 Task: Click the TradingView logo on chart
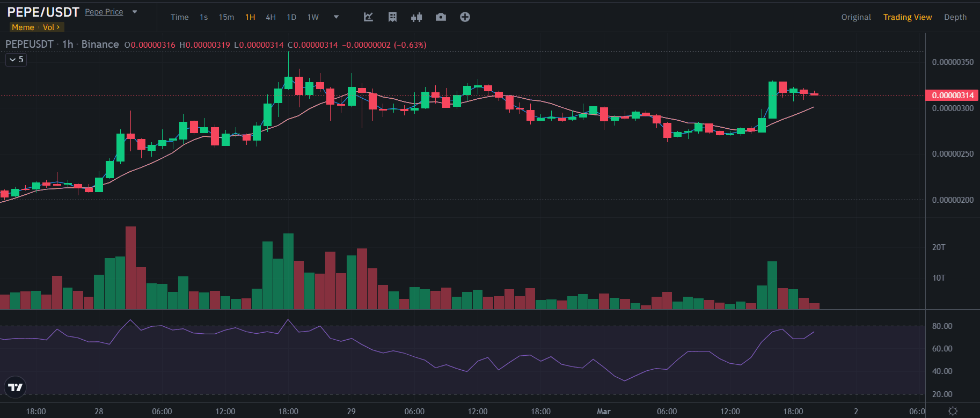[x=15, y=387]
